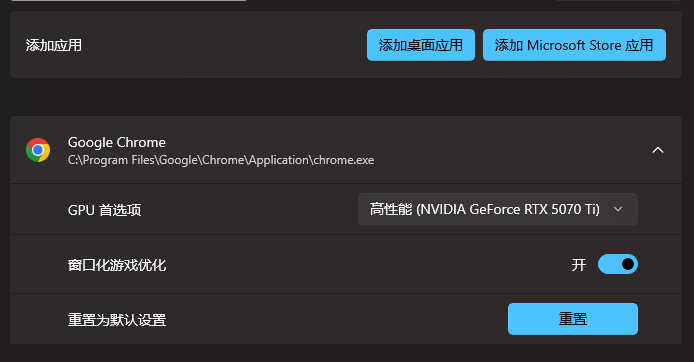Click 添加 Microsoft Store 应用 button
The image size is (694, 362).
tap(574, 45)
